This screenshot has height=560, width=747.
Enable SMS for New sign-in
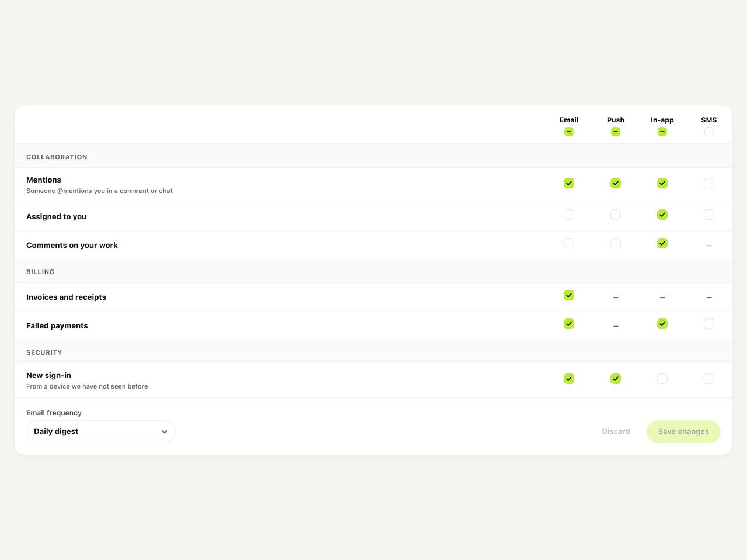click(x=709, y=379)
